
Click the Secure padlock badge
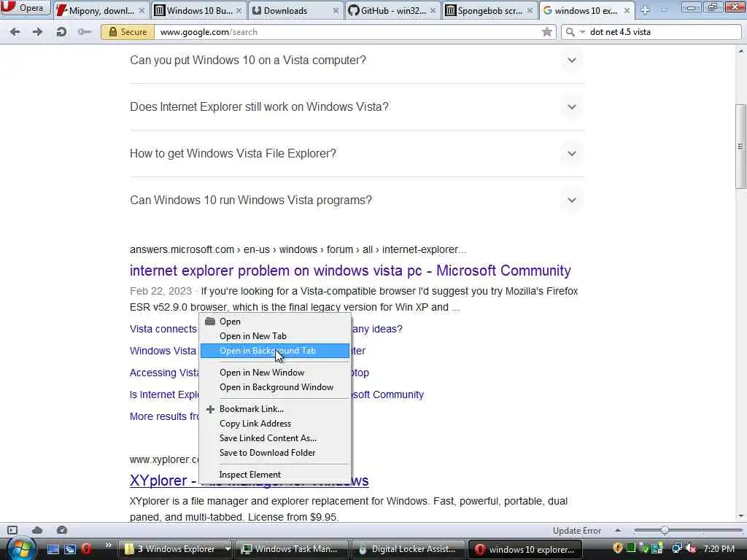(x=128, y=32)
